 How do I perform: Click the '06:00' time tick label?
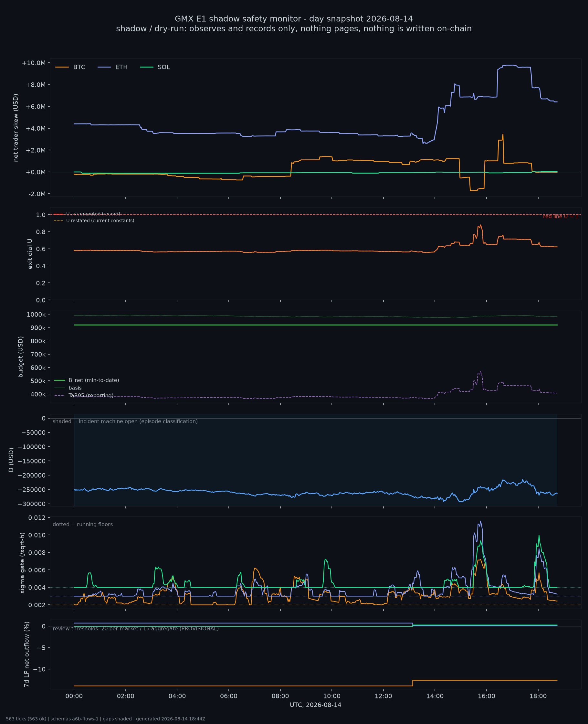coord(229,696)
